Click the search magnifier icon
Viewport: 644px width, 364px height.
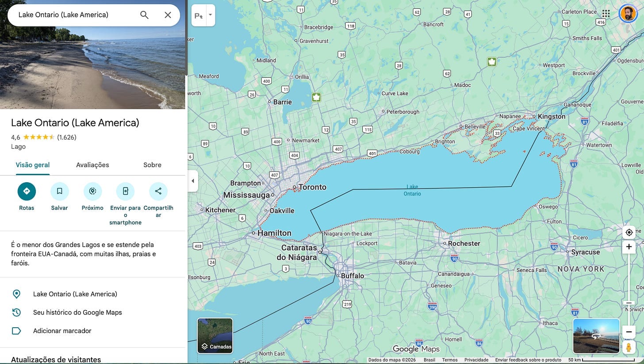(x=144, y=15)
